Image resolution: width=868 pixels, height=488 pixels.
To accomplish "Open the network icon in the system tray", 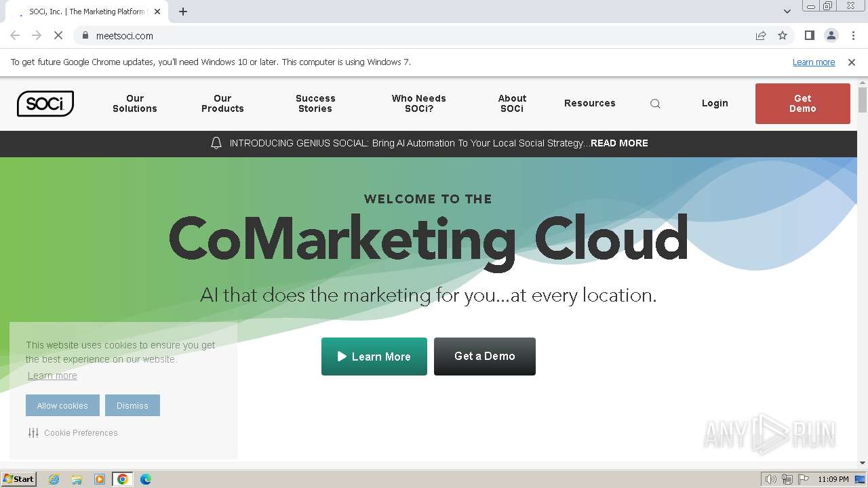I will [x=787, y=479].
